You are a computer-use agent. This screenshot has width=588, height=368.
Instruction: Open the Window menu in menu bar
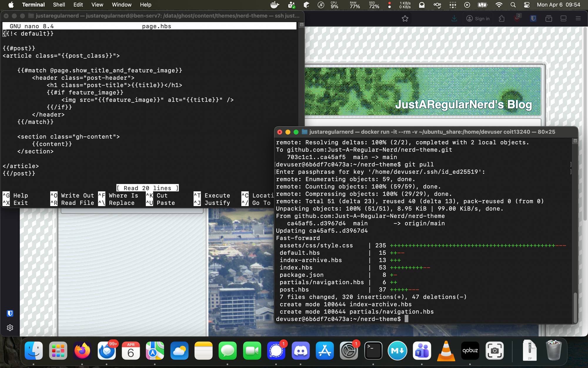tap(121, 5)
